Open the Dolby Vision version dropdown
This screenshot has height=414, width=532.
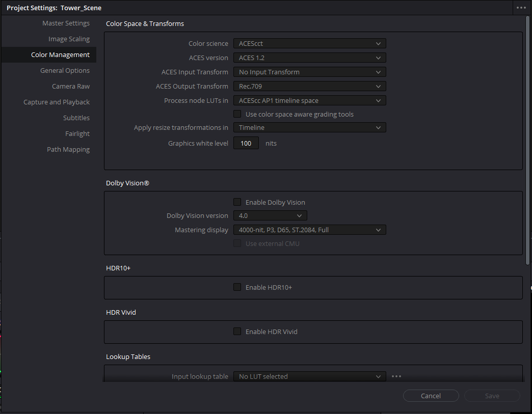click(x=270, y=216)
